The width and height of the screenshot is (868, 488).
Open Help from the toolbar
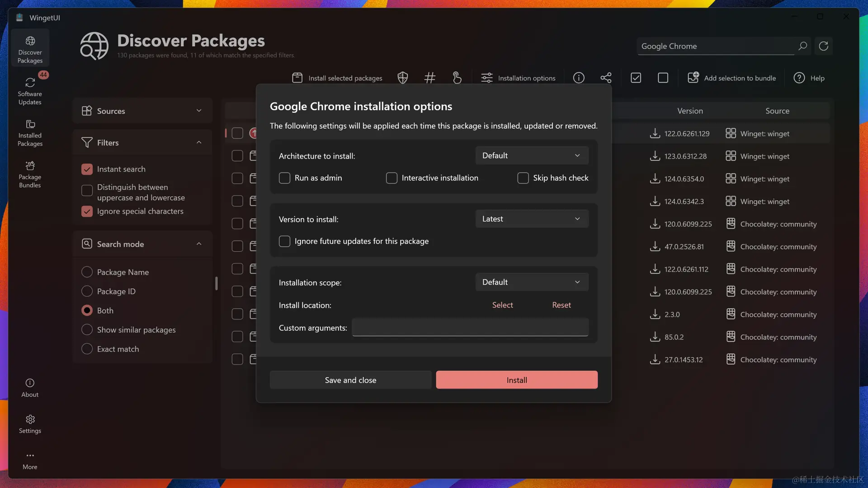pyautogui.click(x=809, y=78)
